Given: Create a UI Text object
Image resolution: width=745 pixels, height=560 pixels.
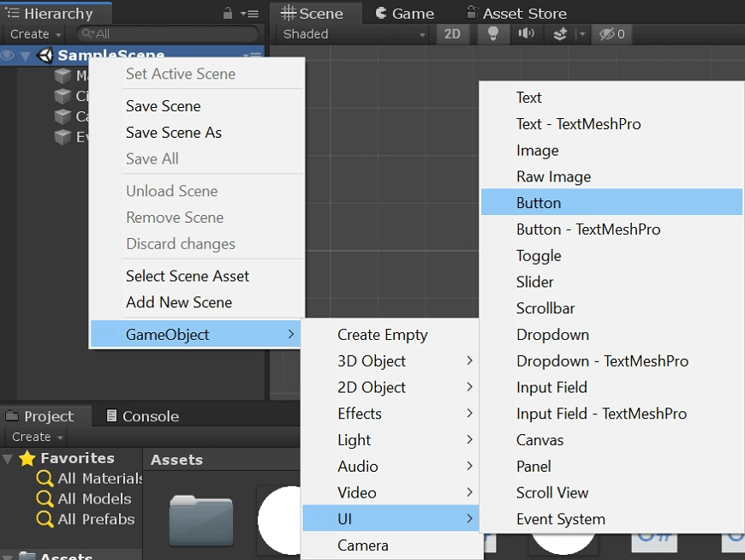Looking at the screenshot, I should pyautogui.click(x=612, y=98).
